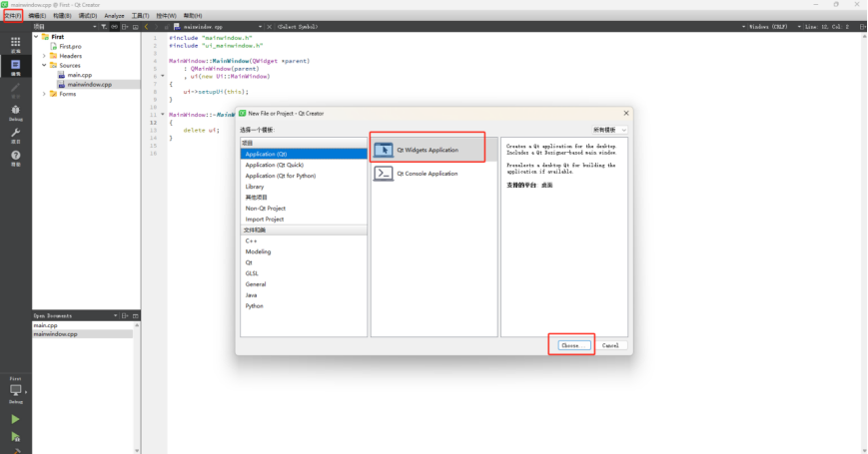Click Open Documents scrollbar down arrow
The width and height of the screenshot is (868, 454).
click(x=137, y=451)
